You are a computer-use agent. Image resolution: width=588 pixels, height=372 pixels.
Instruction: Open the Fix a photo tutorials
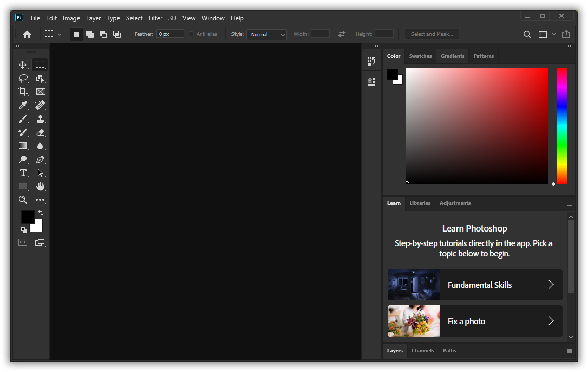475,321
